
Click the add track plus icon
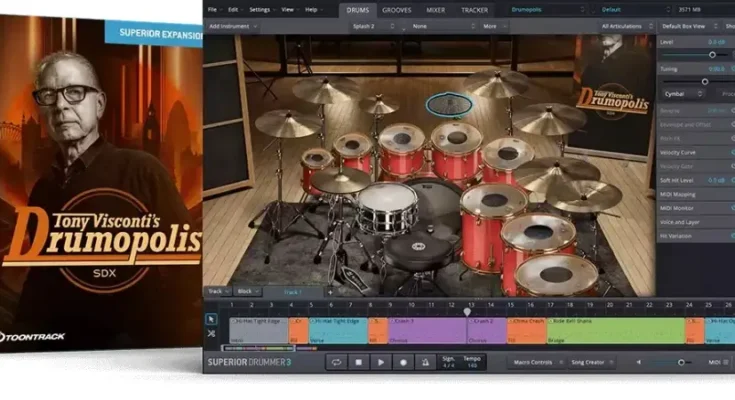pos(330,291)
